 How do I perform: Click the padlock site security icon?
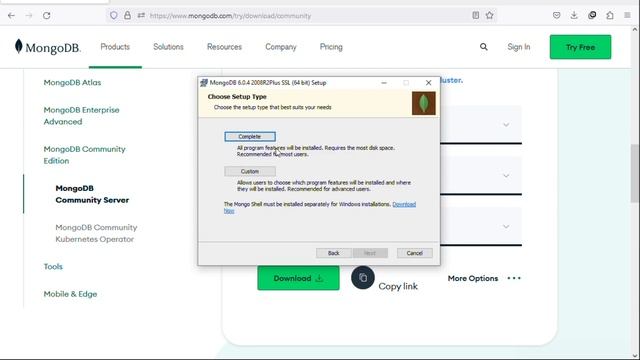point(127,16)
